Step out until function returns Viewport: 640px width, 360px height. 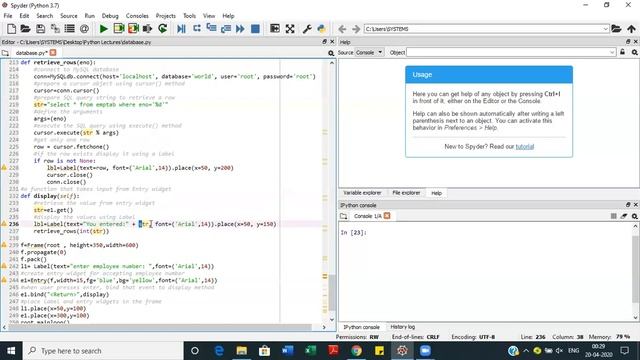click(x=226, y=29)
